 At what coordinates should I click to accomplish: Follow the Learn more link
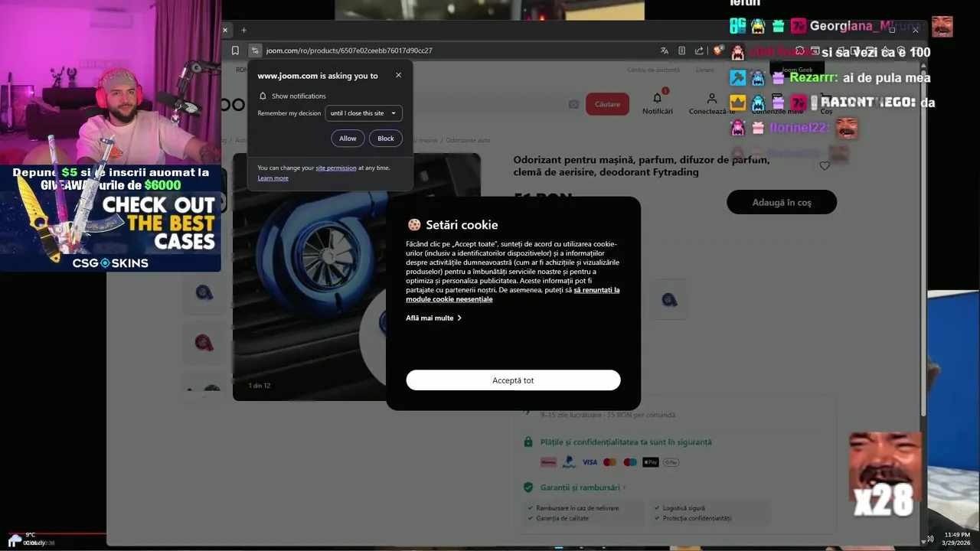(273, 178)
